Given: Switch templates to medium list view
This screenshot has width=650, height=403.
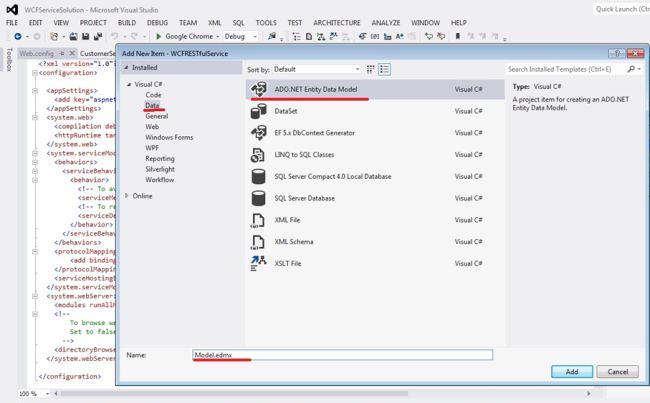Looking at the screenshot, I should [384, 69].
